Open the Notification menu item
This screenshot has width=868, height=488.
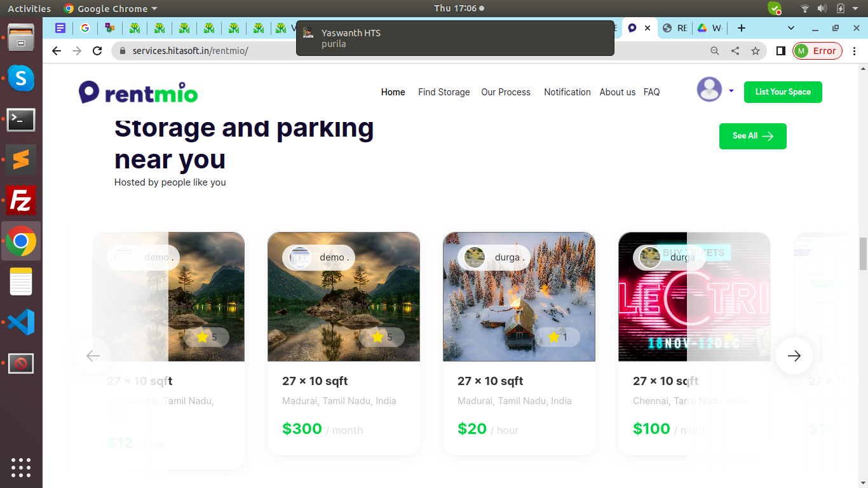click(x=567, y=92)
